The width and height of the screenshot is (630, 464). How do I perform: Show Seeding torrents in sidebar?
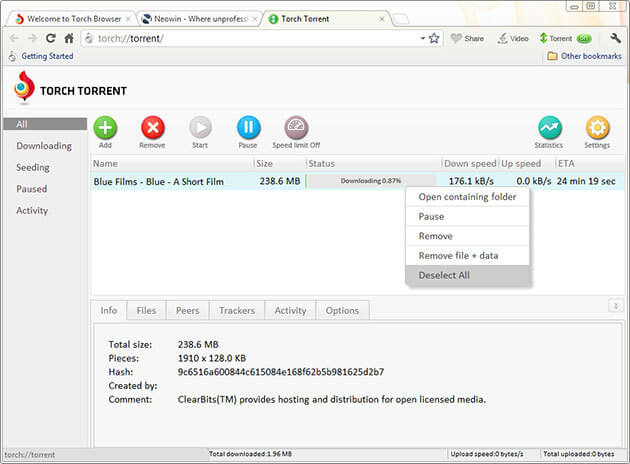[33, 167]
